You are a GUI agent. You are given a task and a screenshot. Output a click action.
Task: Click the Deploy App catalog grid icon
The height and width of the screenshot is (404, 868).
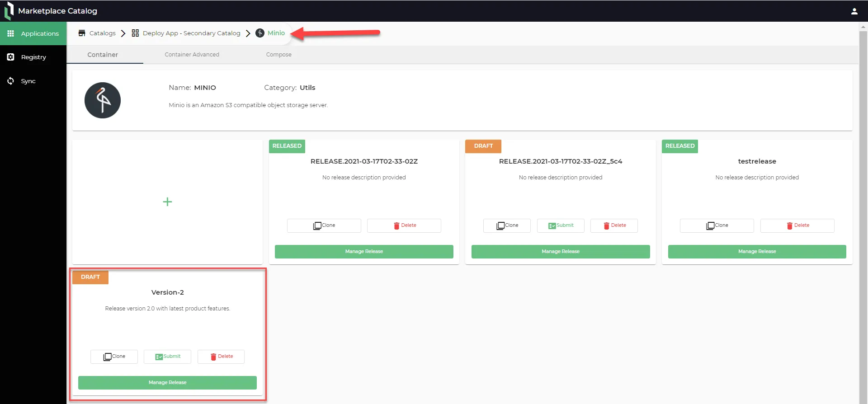click(135, 33)
